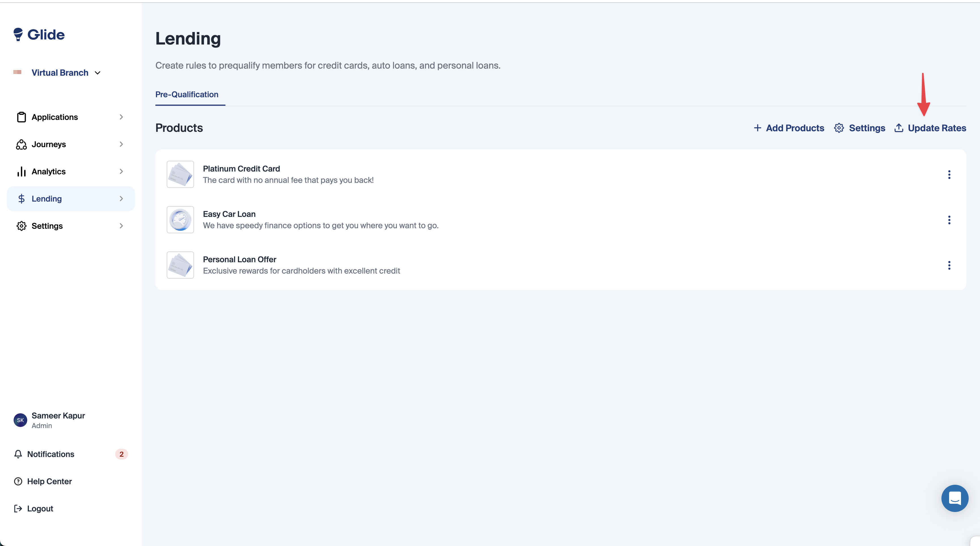Select the Pre-Qualification tab
Image resolution: width=980 pixels, height=546 pixels.
(x=187, y=94)
